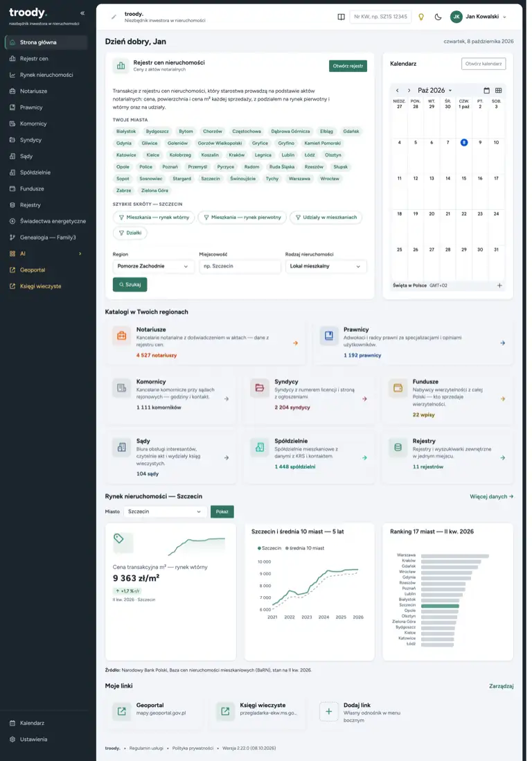
Task: Open the Syndycy catalog card arrow
Action: click(x=364, y=399)
